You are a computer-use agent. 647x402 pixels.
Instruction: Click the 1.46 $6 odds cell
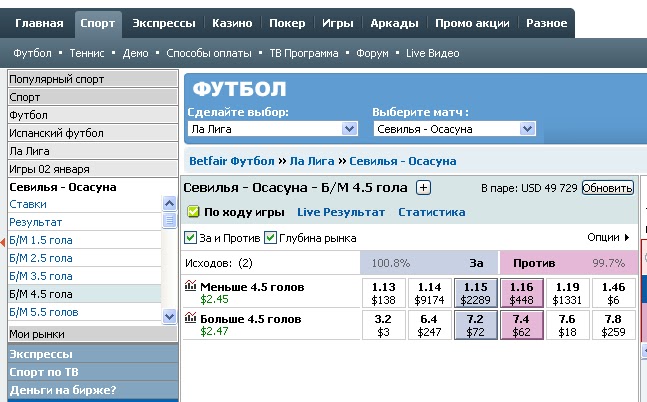tap(613, 293)
